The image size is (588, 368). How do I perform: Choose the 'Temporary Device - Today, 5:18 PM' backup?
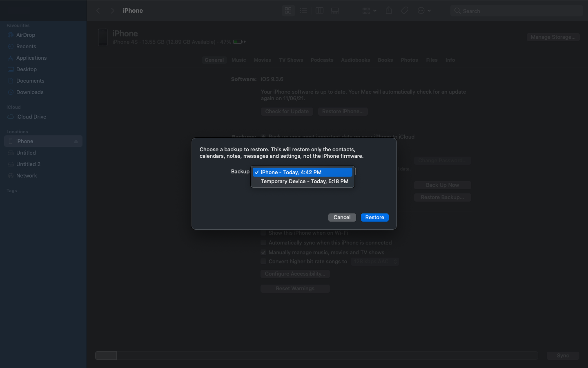[x=303, y=181]
